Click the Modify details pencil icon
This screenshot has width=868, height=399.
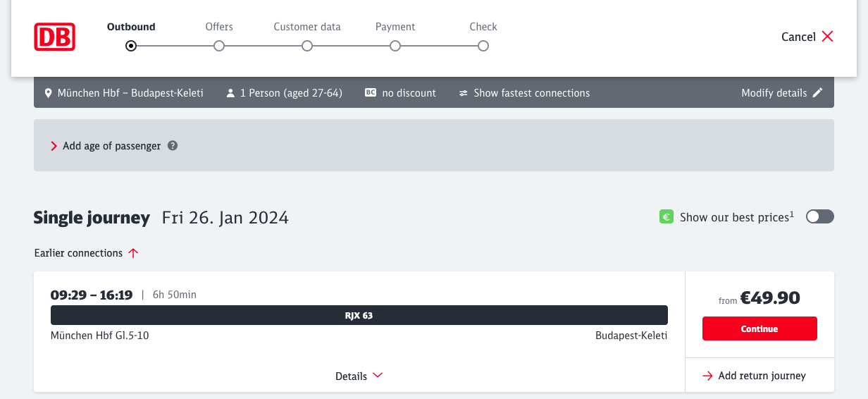817,92
